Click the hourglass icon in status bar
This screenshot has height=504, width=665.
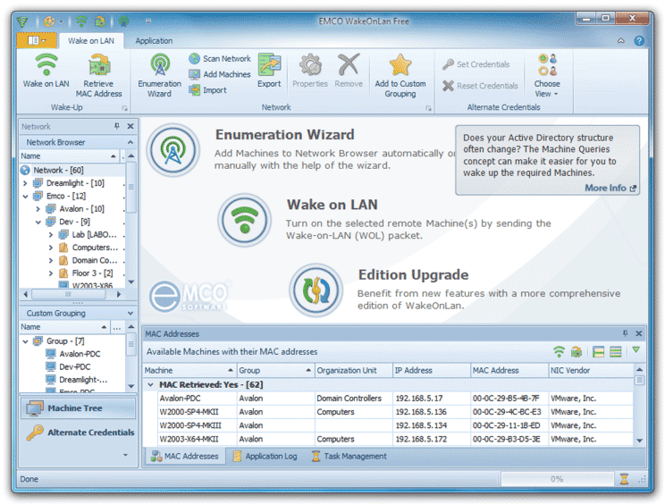click(x=624, y=479)
